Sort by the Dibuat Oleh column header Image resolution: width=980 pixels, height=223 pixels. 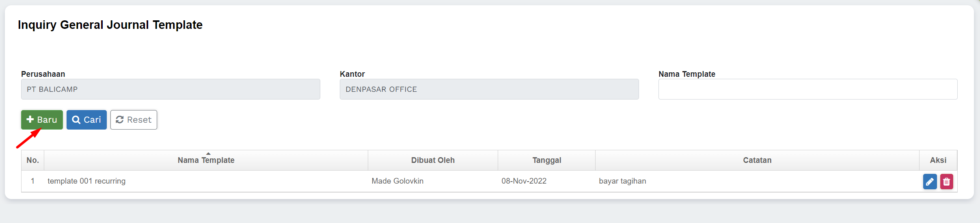pos(433,160)
